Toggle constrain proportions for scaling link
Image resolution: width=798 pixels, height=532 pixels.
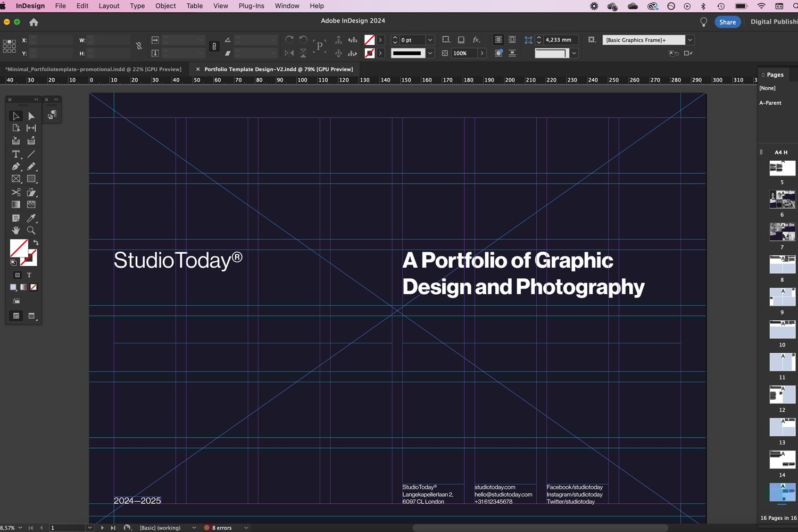point(214,46)
